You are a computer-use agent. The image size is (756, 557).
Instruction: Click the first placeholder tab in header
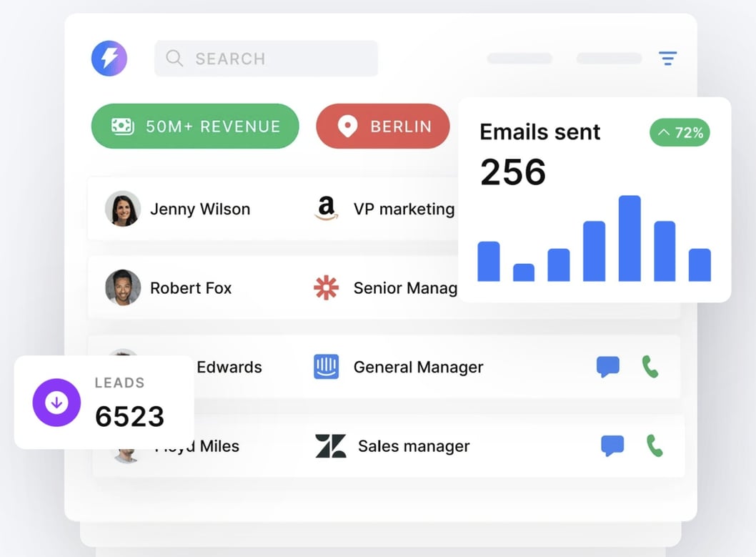click(x=519, y=59)
